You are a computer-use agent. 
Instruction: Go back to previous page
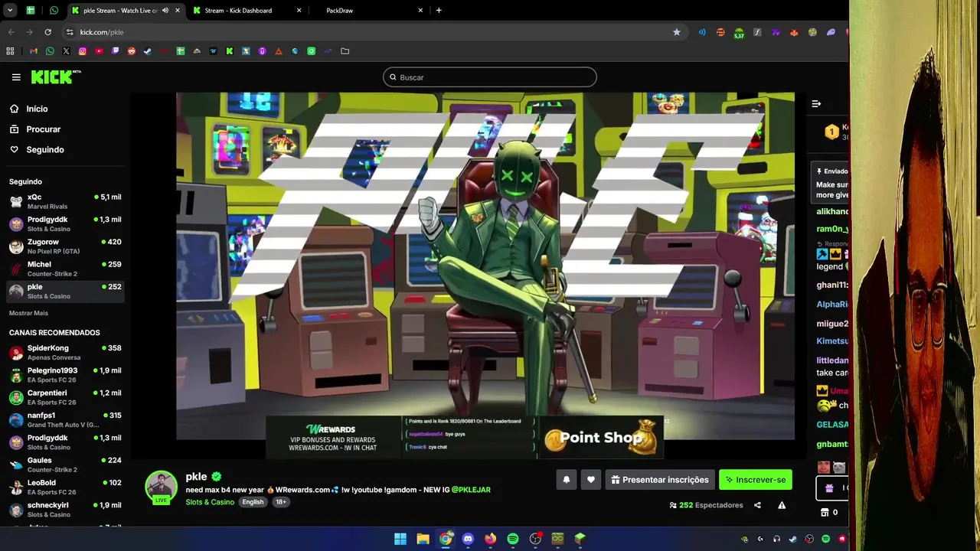point(11,32)
